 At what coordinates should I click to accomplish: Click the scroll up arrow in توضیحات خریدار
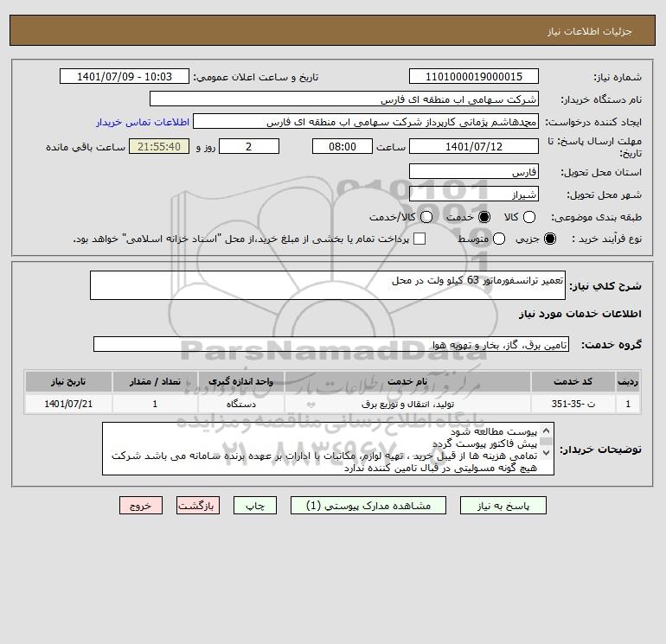pos(547,430)
